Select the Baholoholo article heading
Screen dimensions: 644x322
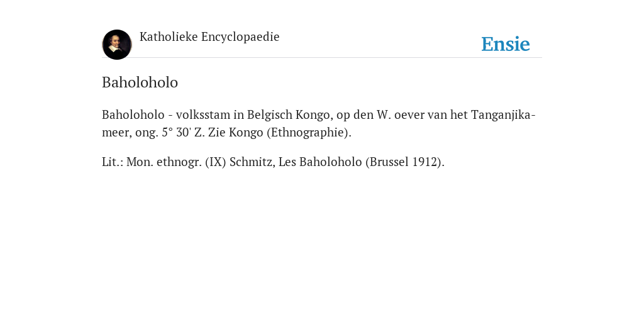pyautogui.click(x=140, y=82)
